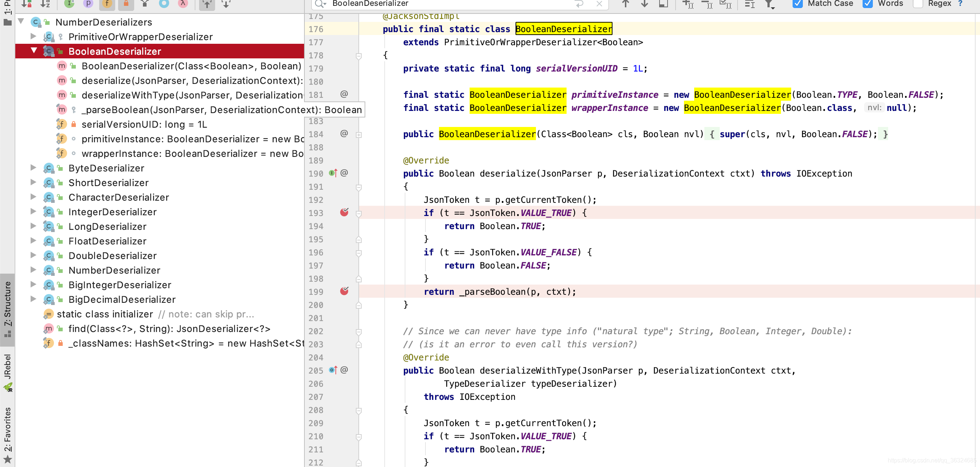This screenshot has width=980, height=467.
Task: Expand the IntegerDeserializer node
Action: pos(34,211)
